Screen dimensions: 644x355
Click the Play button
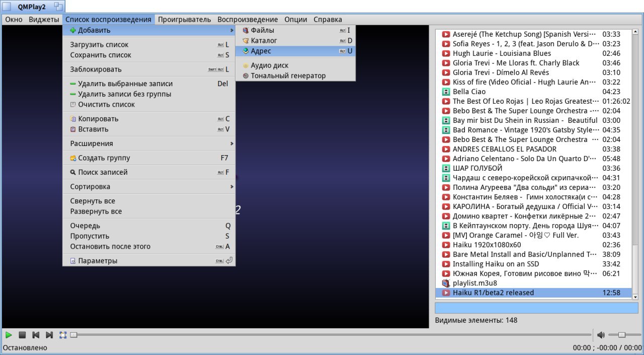click(9, 335)
